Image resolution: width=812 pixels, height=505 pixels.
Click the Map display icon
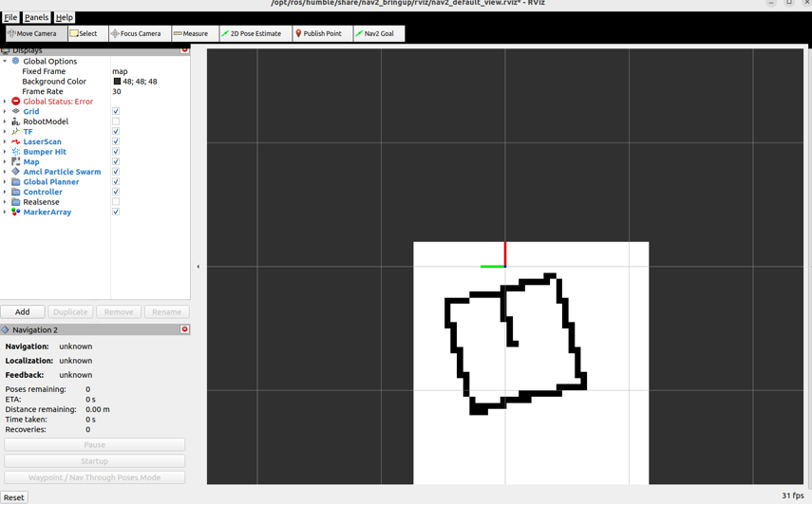[15, 162]
